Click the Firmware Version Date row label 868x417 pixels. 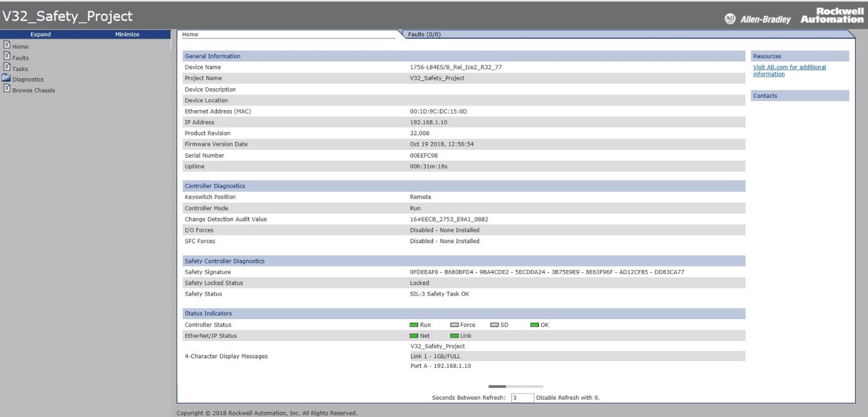click(x=216, y=144)
